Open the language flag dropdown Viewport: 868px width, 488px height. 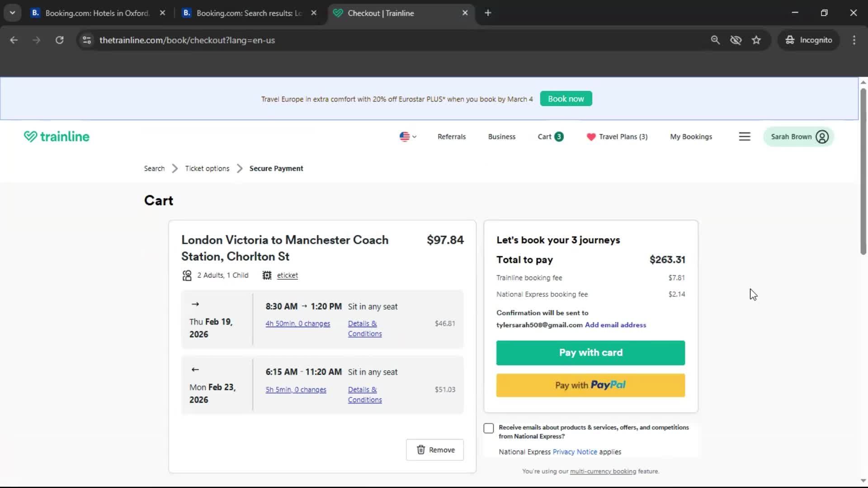pos(406,136)
